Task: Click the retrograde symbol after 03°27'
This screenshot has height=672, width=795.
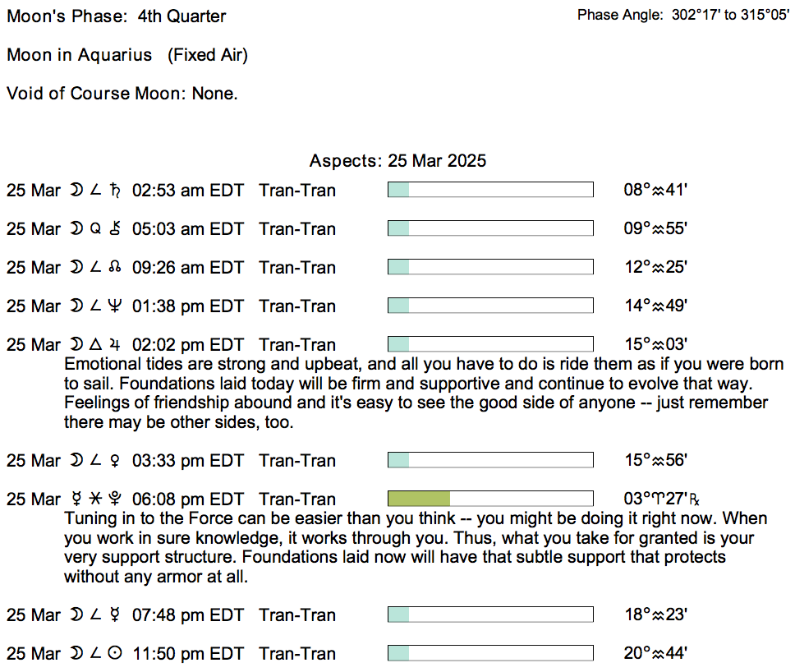Action: [x=693, y=499]
